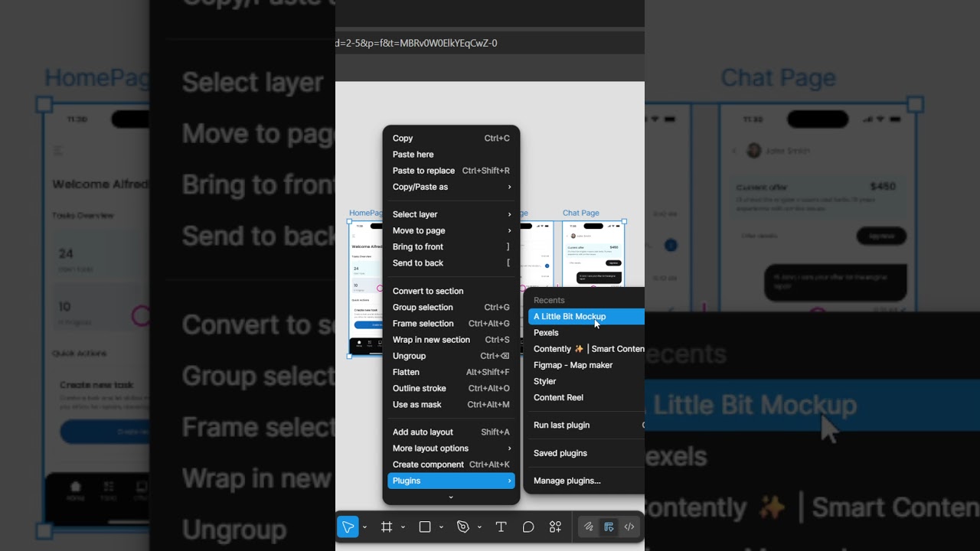This screenshot has height=551, width=980.
Task: Choose Flatten from the menu
Action: click(x=451, y=372)
